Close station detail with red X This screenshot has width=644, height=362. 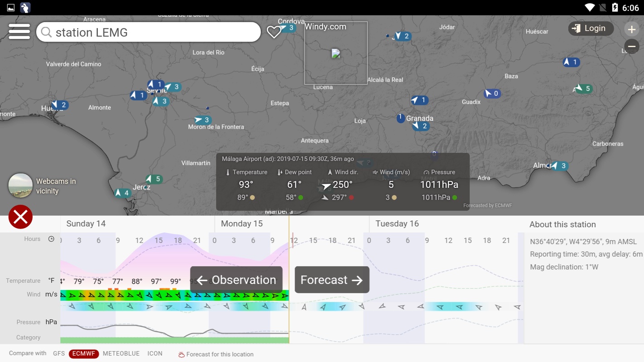(20, 217)
